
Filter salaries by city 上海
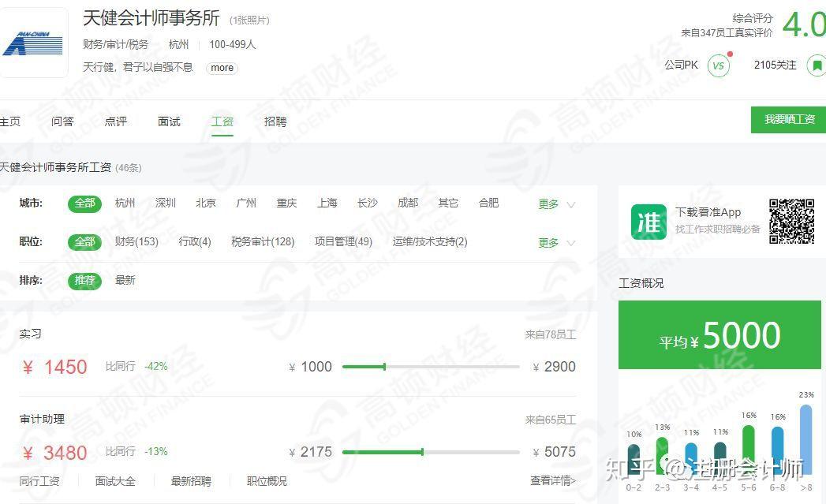pyautogui.click(x=327, y=203)
